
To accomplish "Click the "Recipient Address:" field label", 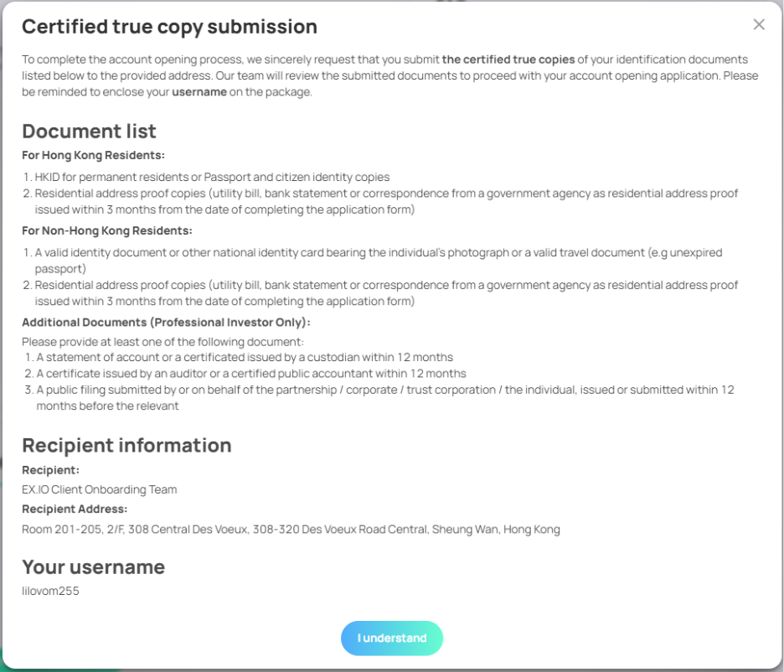I will tap(75, 509).
